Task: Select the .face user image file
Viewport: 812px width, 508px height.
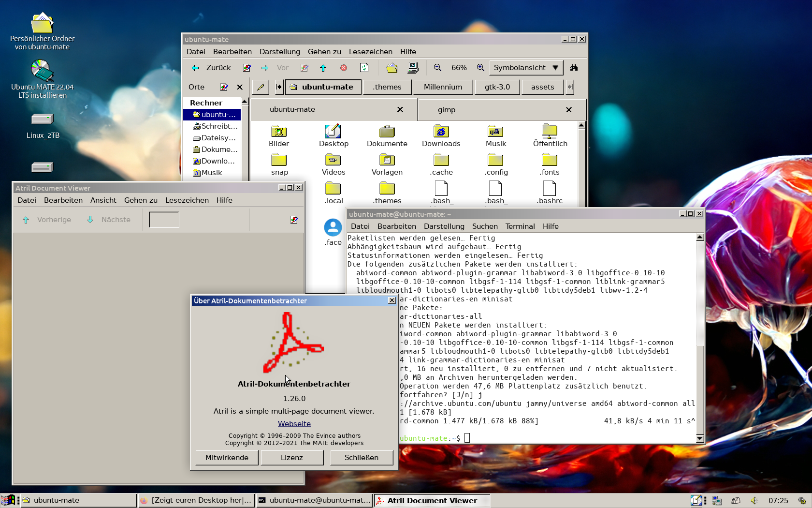Action: [333, 227]
